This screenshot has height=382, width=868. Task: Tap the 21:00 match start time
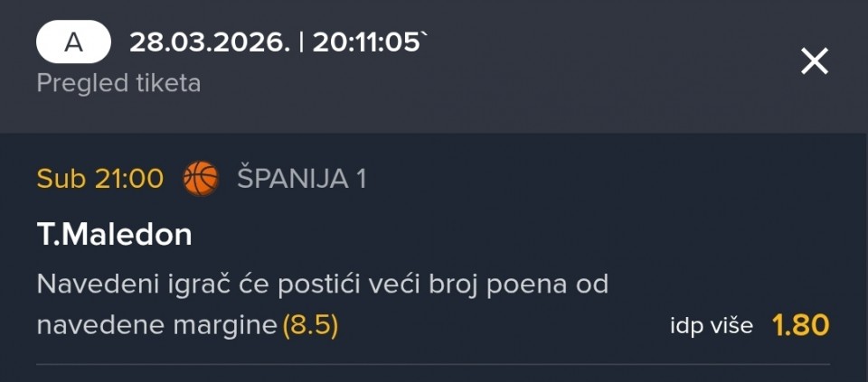[x=127, y=179]
